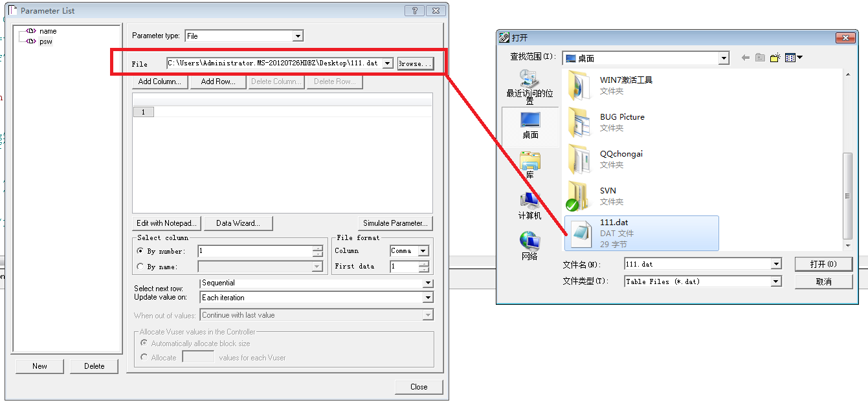Click the back arrow icon in Open dialog
The width and height of the screenshot is (868, 407).
click(x=746, y=58)
